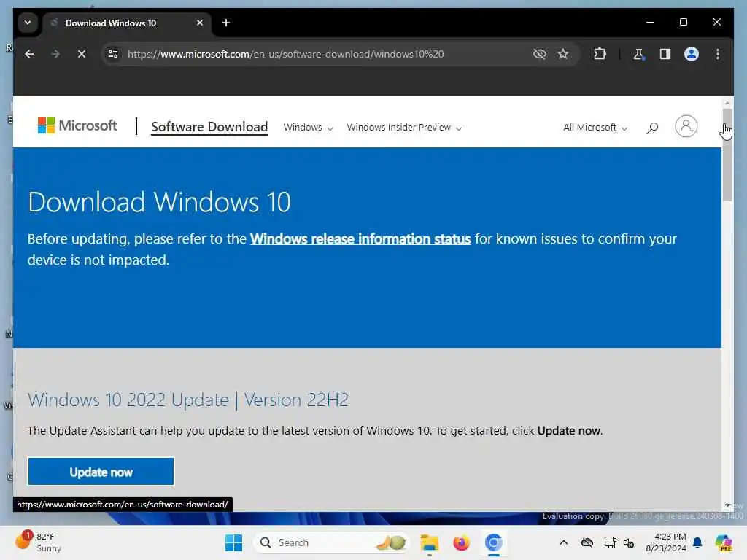747x560 pixels.
Task: Click the page vertical scrollbar thumb
Action: (727, 155)
